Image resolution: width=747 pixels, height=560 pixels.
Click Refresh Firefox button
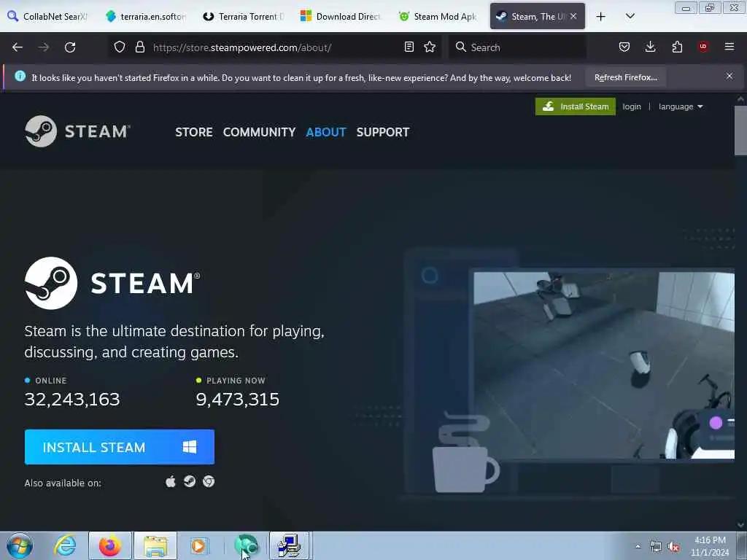(625, 77)
